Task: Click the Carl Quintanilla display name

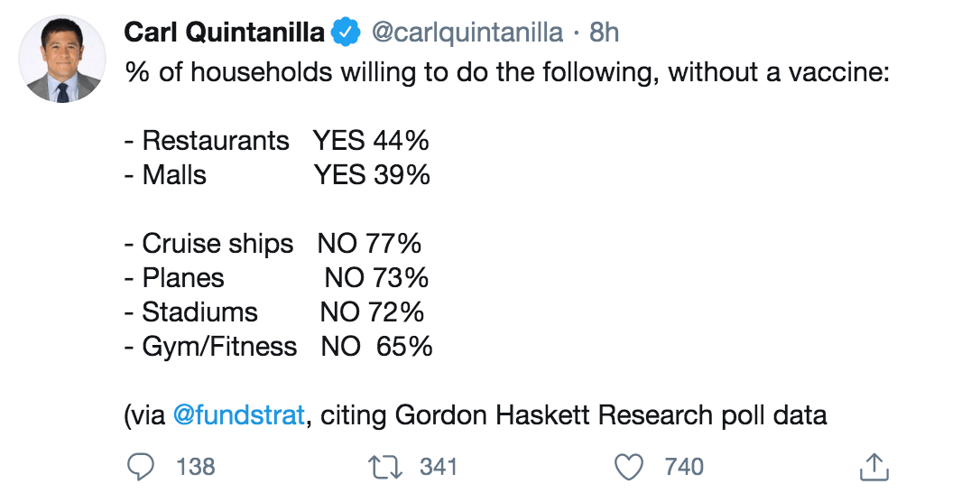Action: [x=224, y=33]
